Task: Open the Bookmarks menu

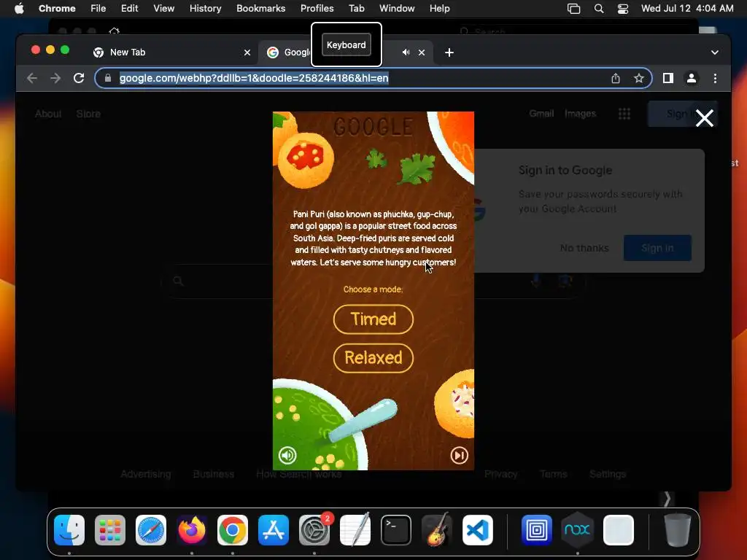Action: [260, 9]
